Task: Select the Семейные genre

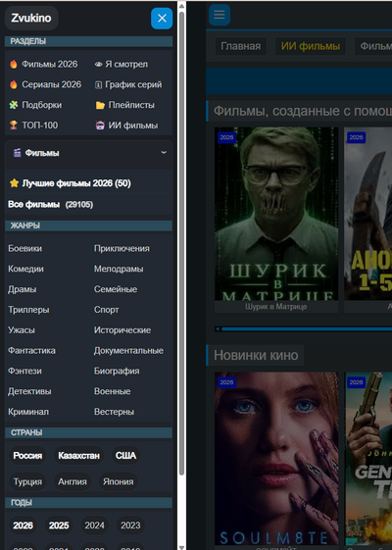Action: (x=116, y=289)
